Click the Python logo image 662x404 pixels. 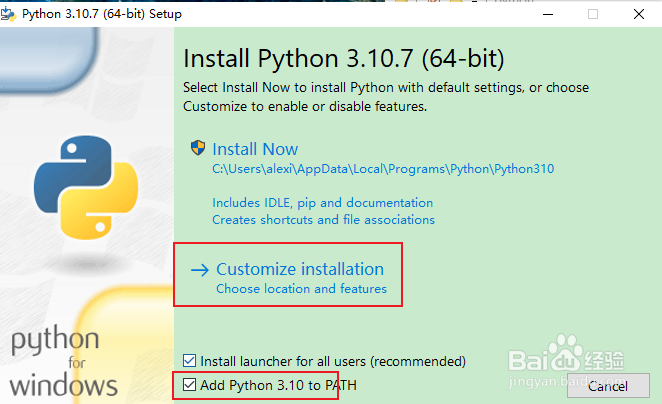tap(86, 187)
